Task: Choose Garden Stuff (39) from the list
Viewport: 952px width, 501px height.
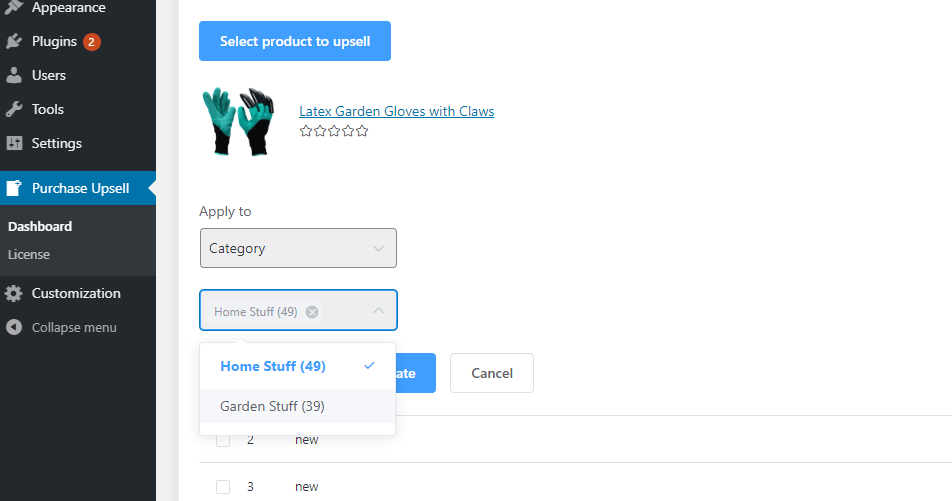Action: click(x=272, y=407)
